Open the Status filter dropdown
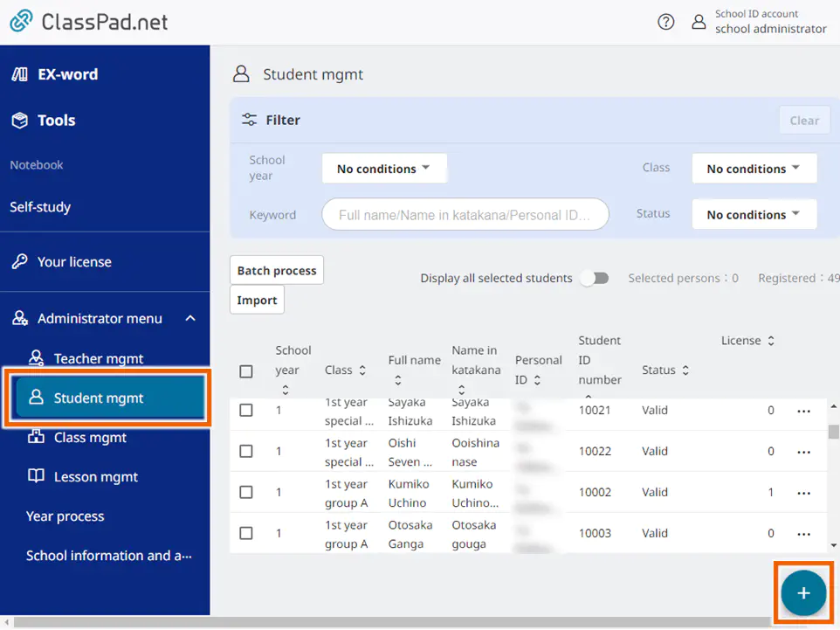This screenshot has width=840, height=630. tap(754, 214)
